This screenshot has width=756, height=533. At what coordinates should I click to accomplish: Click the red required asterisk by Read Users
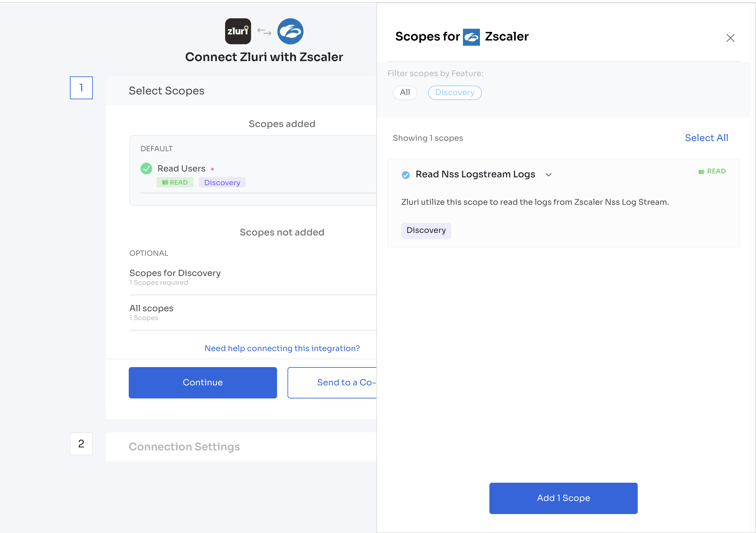click(212, 169)
